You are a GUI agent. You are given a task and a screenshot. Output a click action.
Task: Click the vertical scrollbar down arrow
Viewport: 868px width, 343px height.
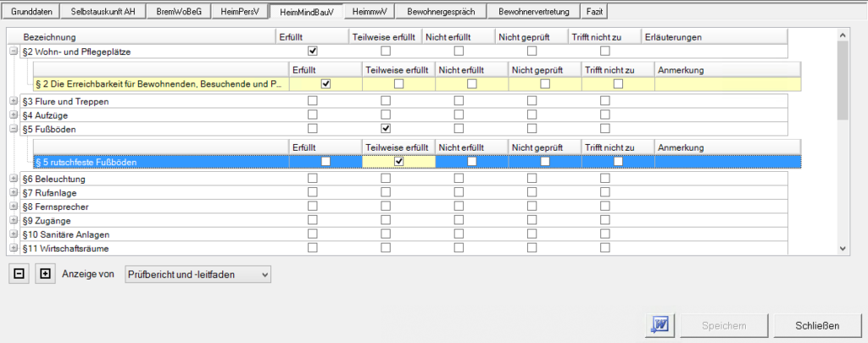(842, 248)
